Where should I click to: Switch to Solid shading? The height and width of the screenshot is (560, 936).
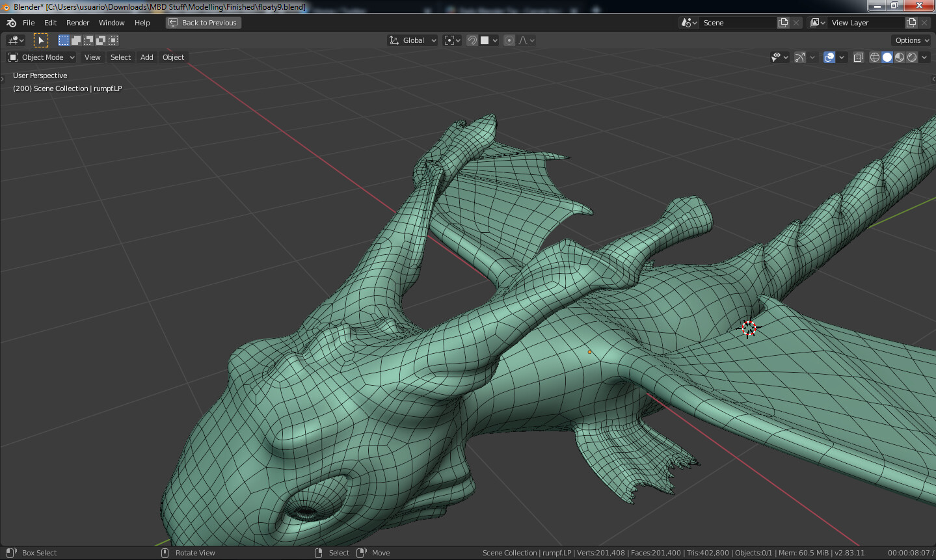[887, 57]
